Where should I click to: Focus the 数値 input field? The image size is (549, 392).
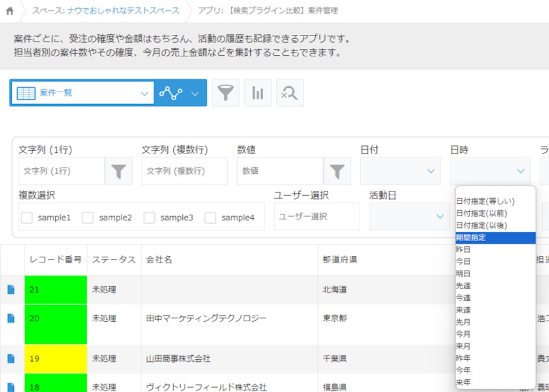pos(280,171)
